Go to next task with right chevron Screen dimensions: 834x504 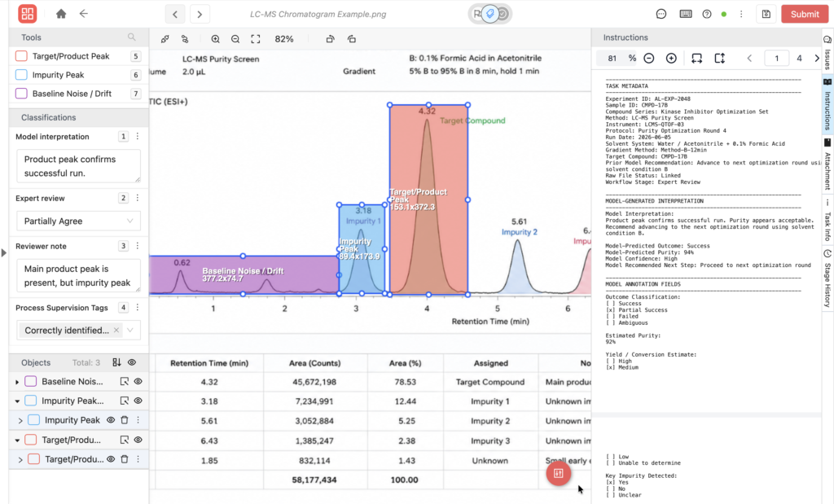(x=200, y=15)
